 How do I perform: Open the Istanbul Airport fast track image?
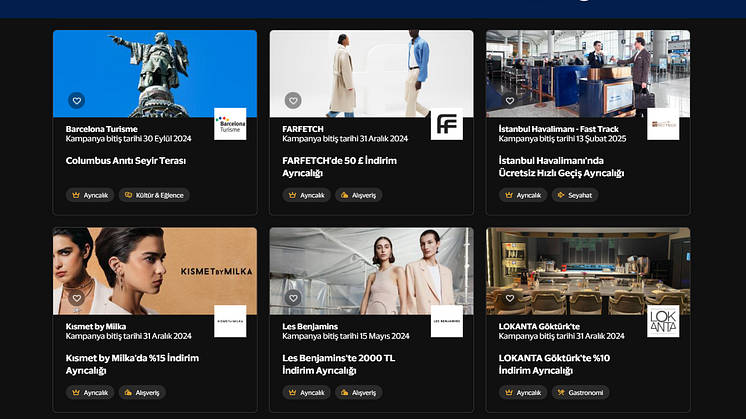(x=588, y=74)
